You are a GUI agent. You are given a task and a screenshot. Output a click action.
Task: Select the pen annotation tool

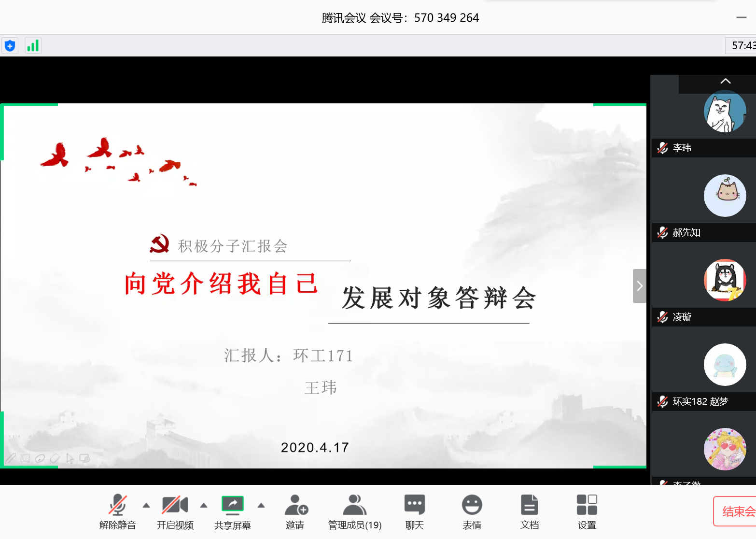pos(11,458)
